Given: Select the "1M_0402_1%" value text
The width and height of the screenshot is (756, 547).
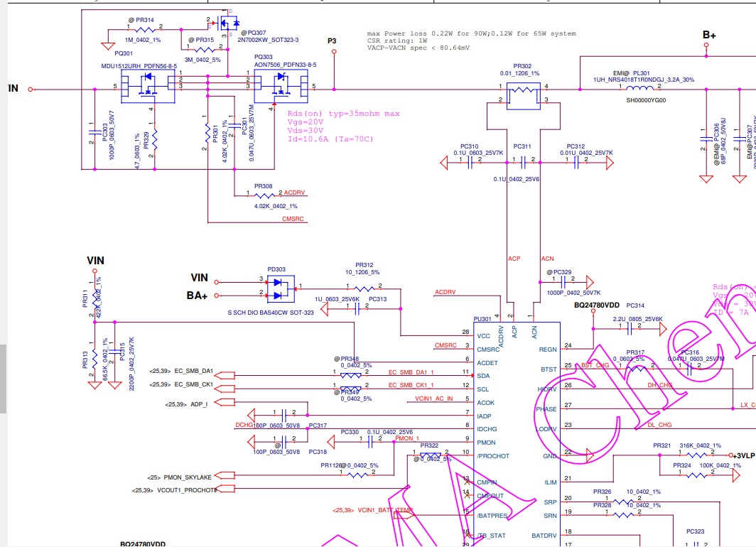Looking at the screenshot, I should point(144,40).
